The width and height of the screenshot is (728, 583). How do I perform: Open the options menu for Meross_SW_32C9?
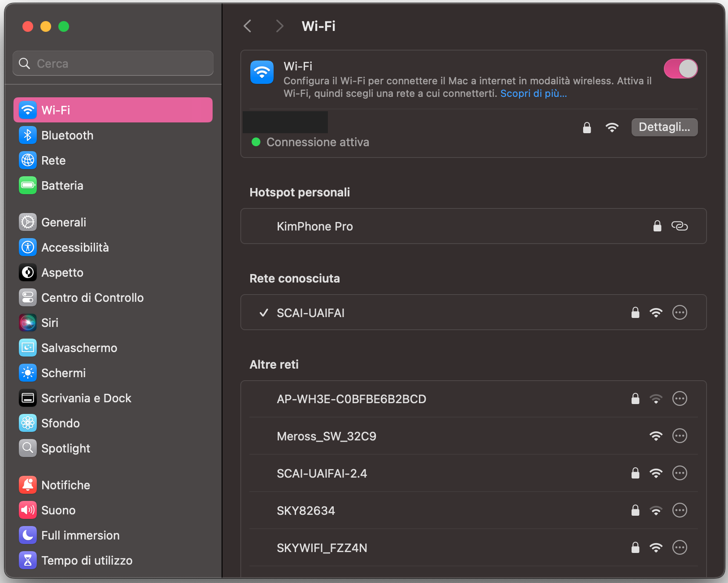coord(680,435)
